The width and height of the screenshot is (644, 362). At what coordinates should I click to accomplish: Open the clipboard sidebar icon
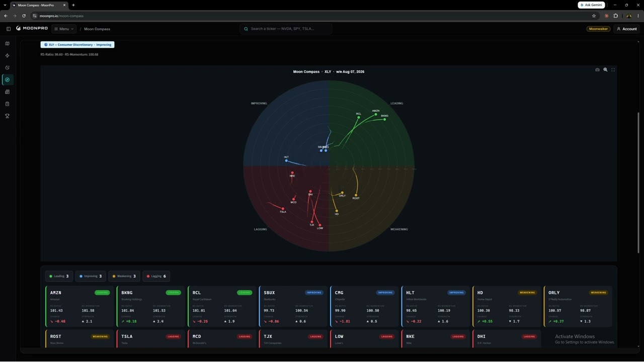[7, 104]
